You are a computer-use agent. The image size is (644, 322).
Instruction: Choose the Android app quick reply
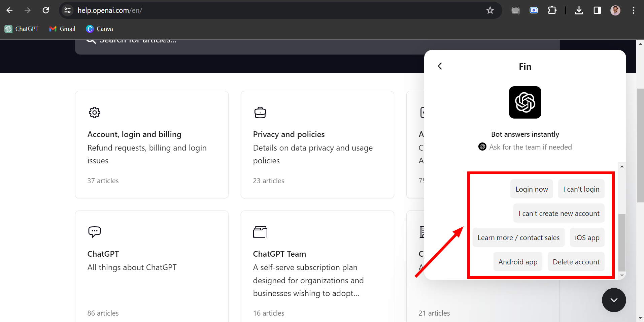point(518,262)
